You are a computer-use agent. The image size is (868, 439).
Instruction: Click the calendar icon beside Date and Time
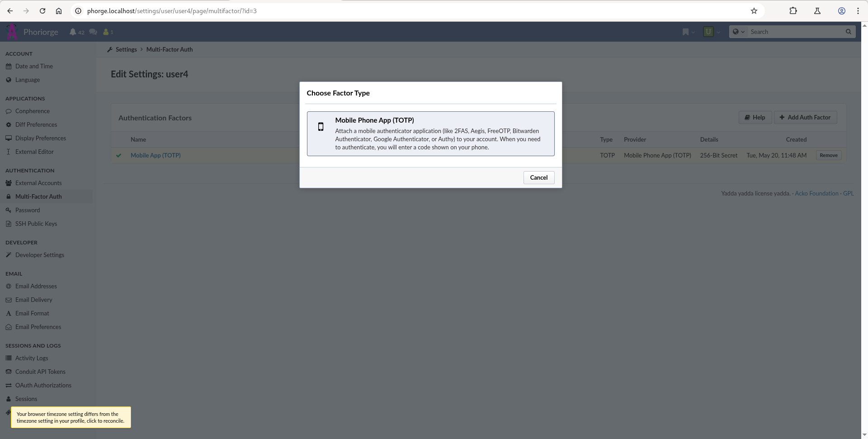click(9, 66)
